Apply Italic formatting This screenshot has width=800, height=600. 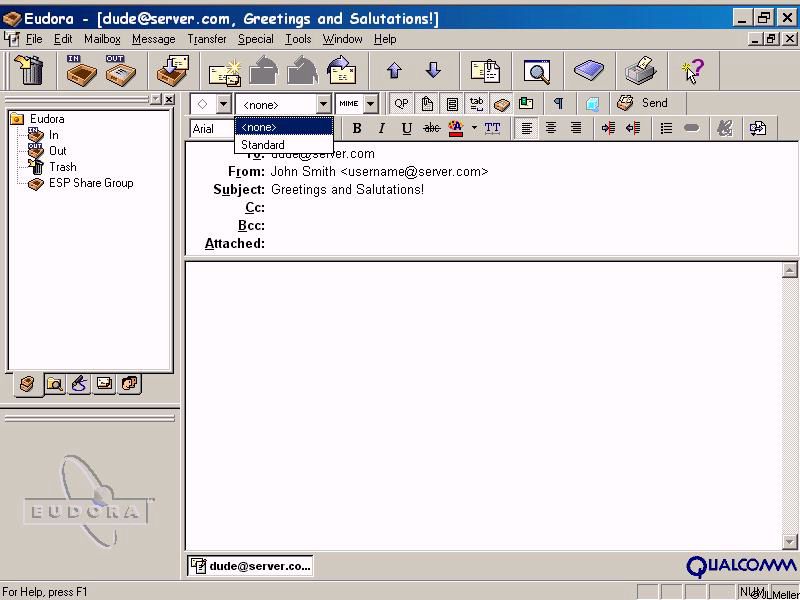(x=381, y=129)
